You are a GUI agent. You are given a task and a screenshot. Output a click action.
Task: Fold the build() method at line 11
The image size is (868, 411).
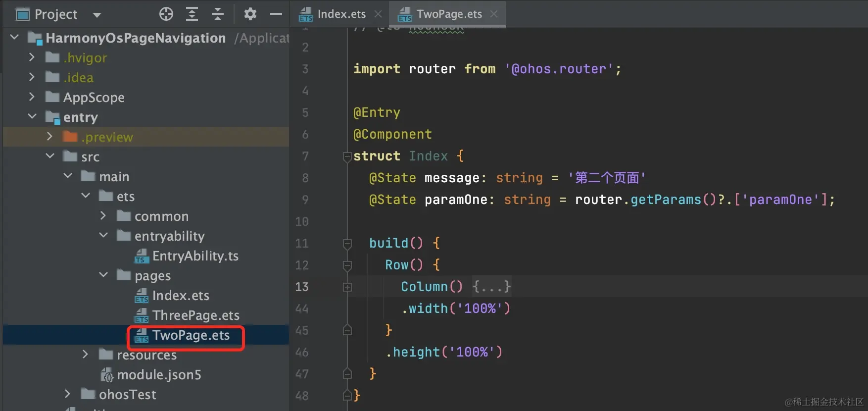click(347, 244)
